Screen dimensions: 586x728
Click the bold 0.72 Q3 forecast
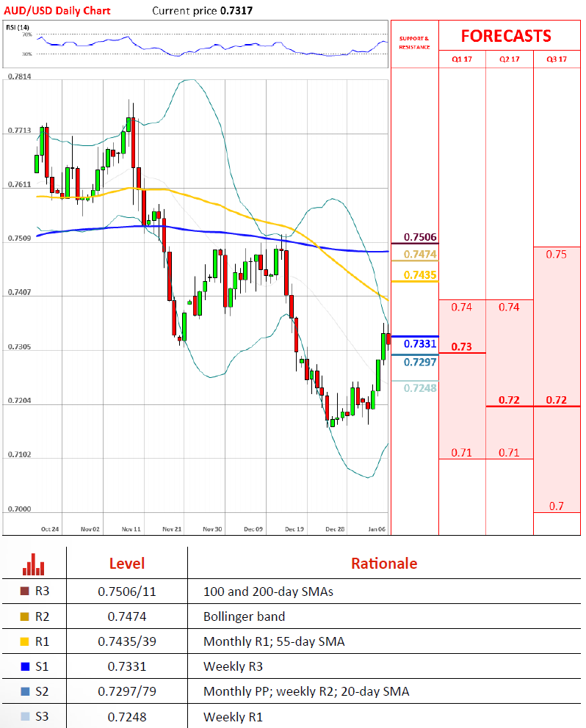tap(556, 400)
